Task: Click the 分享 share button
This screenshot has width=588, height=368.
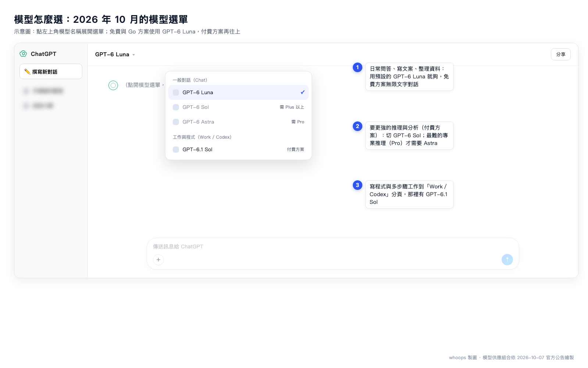Action: coord(561,54)
